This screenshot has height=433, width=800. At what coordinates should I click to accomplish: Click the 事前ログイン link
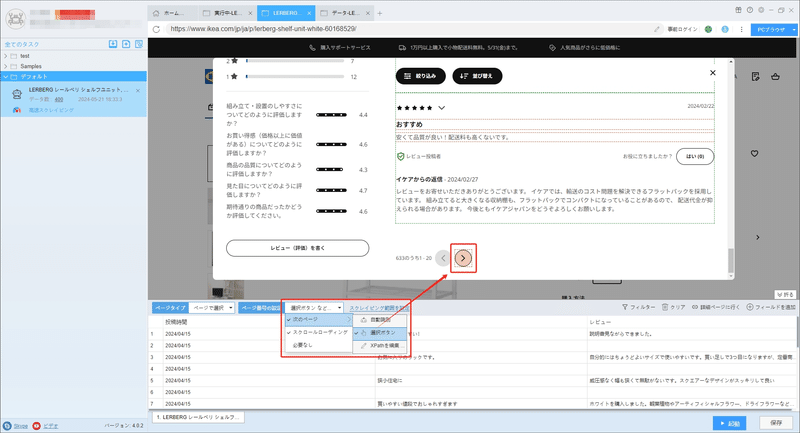click(682, 30)
